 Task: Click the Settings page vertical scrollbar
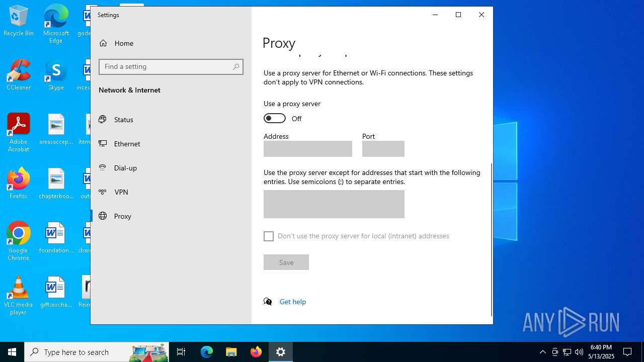click(491, 239)
